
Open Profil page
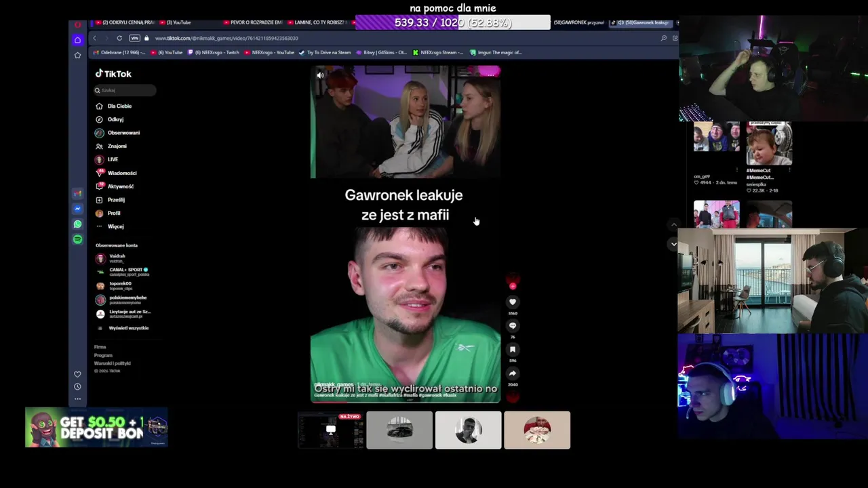click(x=108, y=213)
